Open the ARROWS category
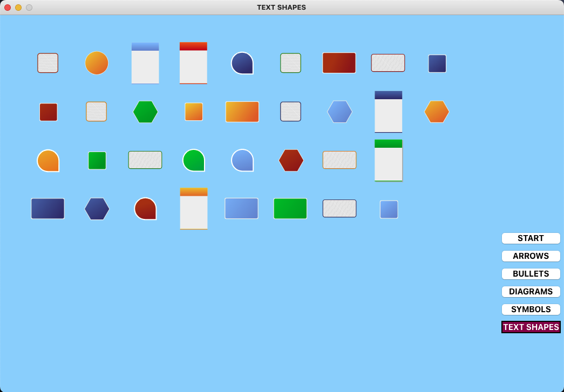564x392 pixels. 531,256
